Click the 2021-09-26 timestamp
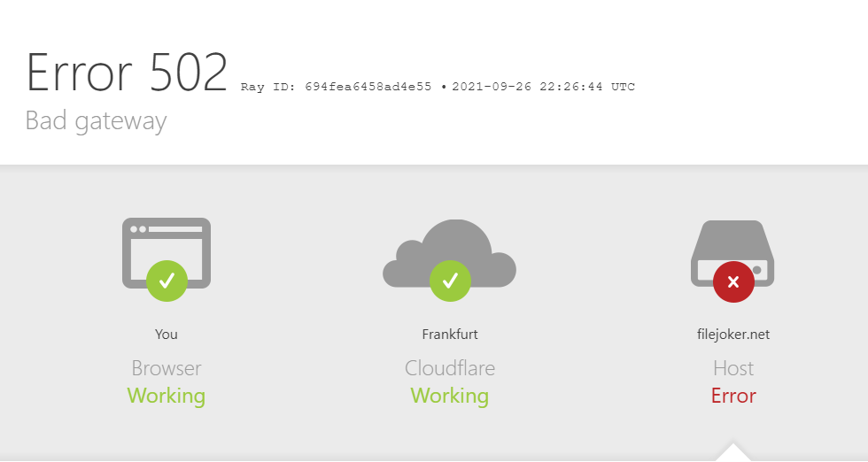The height and width of the screenshot is (462, 868). coord(543,87)
